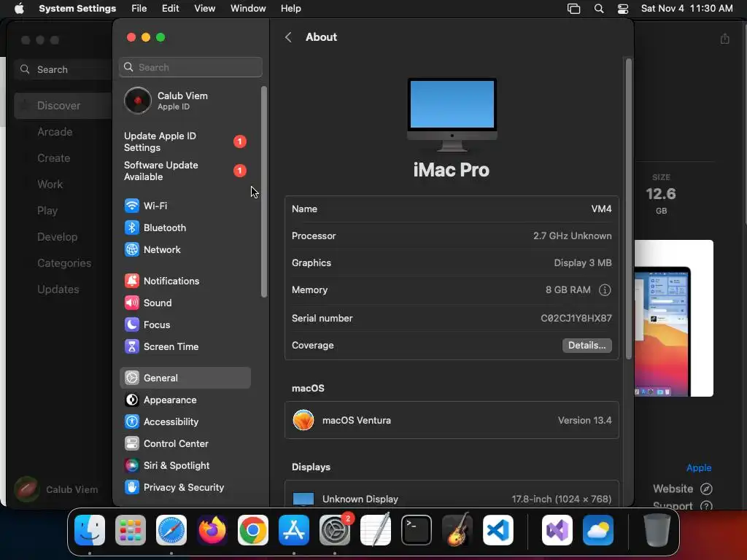This screenshot has width=747, height=560.
Task: Click the settings sidebar scrollbar
Action: 263,192
